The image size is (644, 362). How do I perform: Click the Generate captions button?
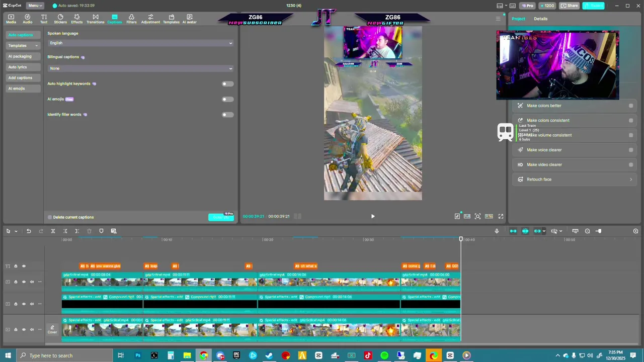(221, 217)
